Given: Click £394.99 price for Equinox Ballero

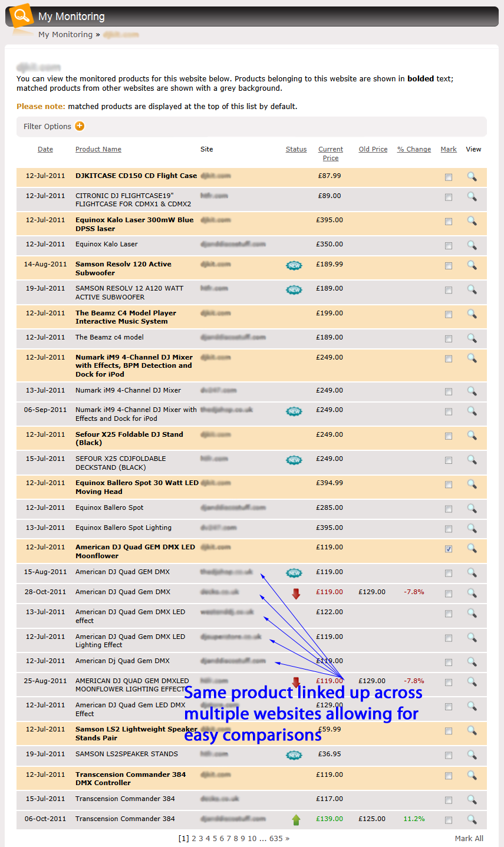Looking at the screenshot, I should coord(330,483).
